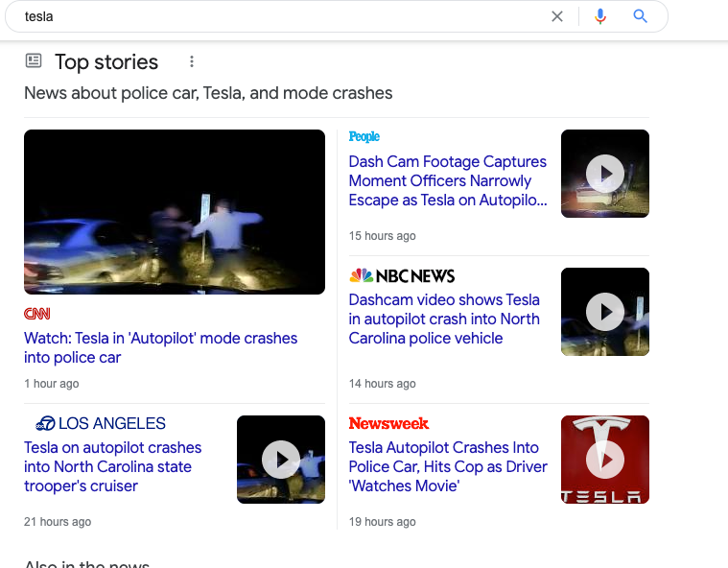
Task: Click the NBC News logo
Action: tap(402, 276)
